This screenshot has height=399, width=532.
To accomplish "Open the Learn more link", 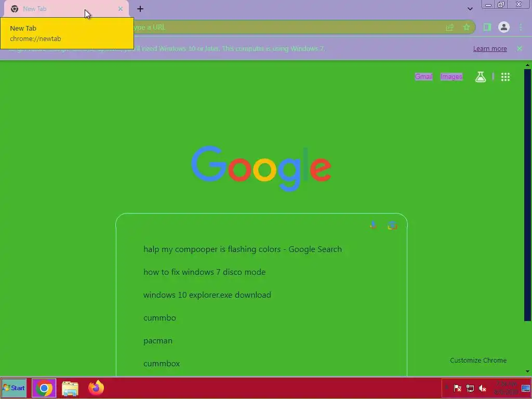I will tap(490, 48).
